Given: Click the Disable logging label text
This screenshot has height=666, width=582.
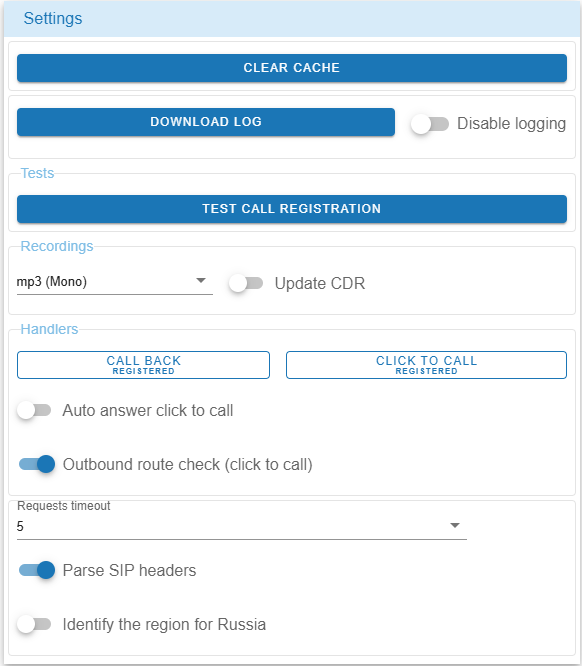Looking at the screenshot, I should tap(511, 124).
